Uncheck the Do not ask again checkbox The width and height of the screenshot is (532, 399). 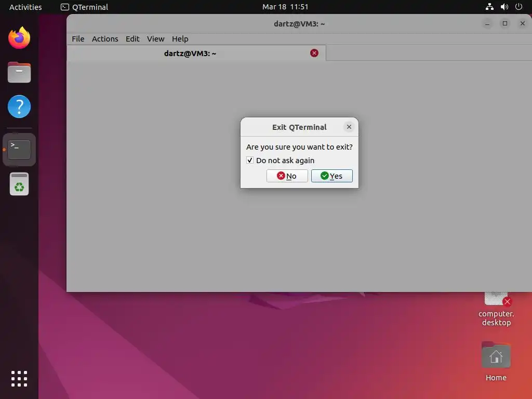point(250,160)
